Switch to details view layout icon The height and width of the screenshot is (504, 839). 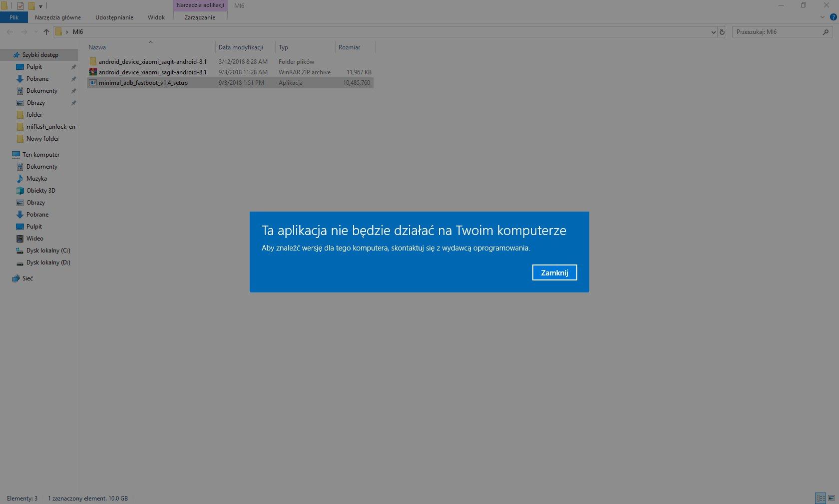tap(821, 498)
